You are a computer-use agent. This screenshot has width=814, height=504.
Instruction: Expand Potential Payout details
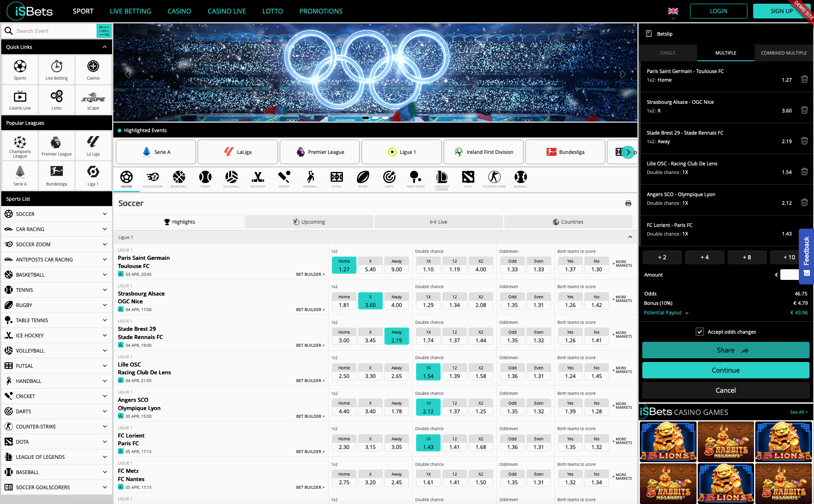pyautogui.click(x=666, y=313)
